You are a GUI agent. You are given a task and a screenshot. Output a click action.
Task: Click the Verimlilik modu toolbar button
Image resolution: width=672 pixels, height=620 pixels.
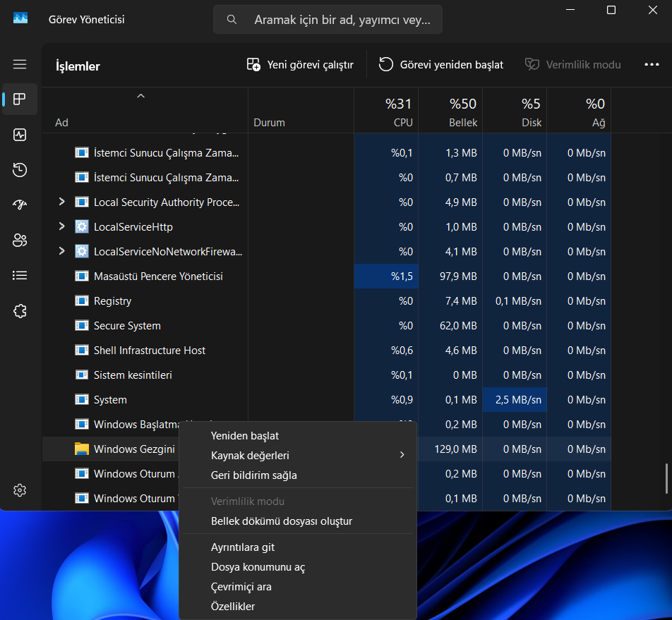pyautogui.click(x=573, y=65)
